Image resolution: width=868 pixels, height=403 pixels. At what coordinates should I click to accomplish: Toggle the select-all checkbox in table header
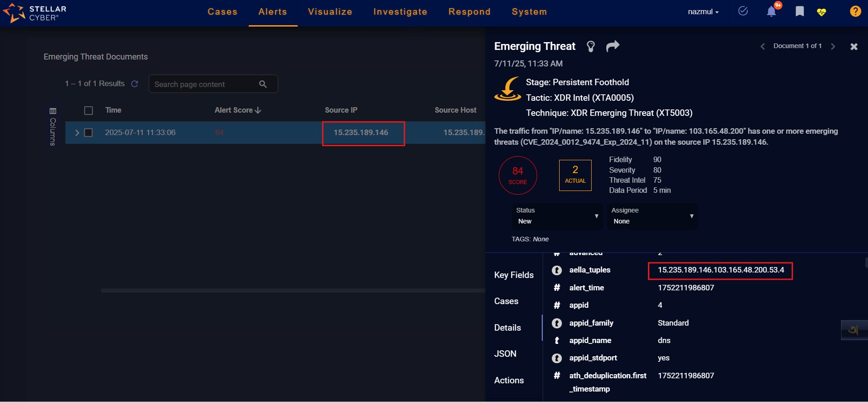click(x=89, y=110)
